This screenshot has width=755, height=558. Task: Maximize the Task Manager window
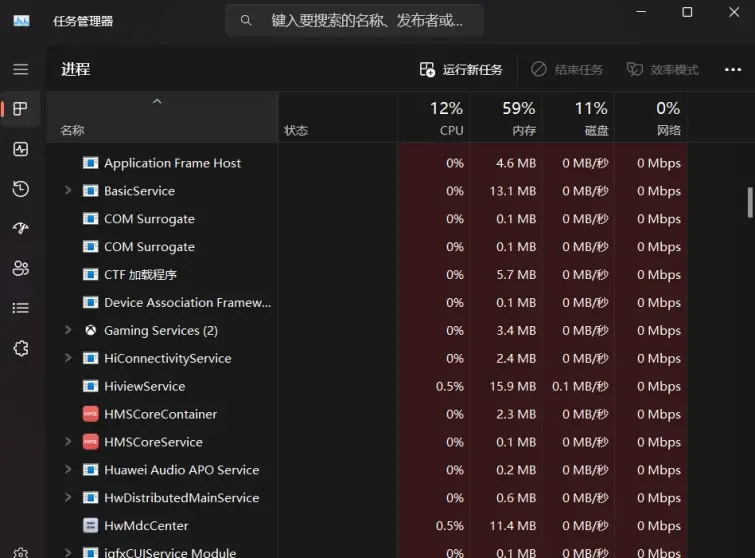[x=687, y=12]
